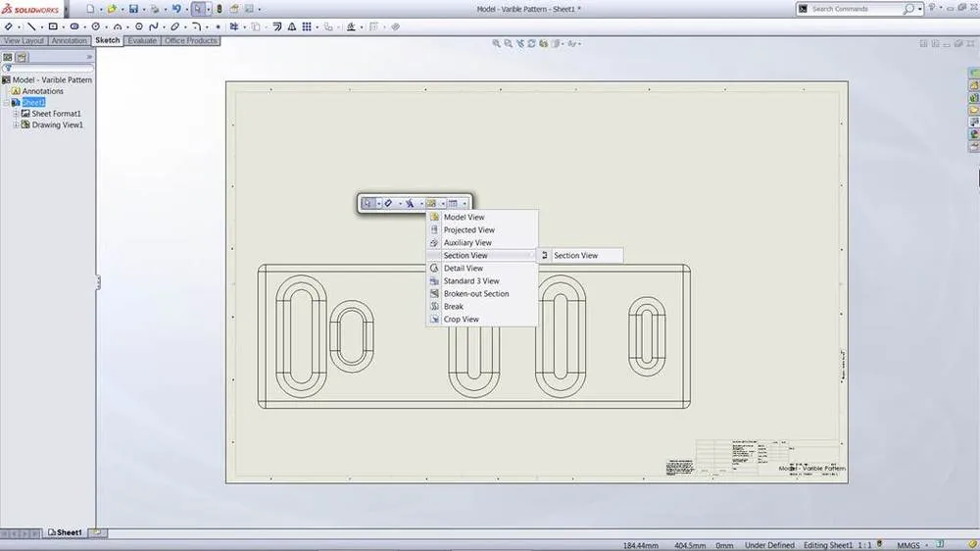Open the Line tool dropdown arrow
The image size is (980, 551).
click(41, 27)
